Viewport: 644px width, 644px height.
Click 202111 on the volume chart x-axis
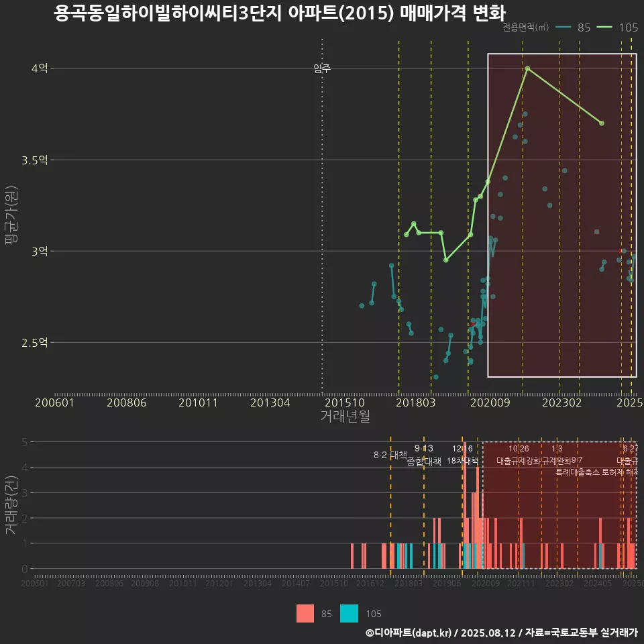521,583
